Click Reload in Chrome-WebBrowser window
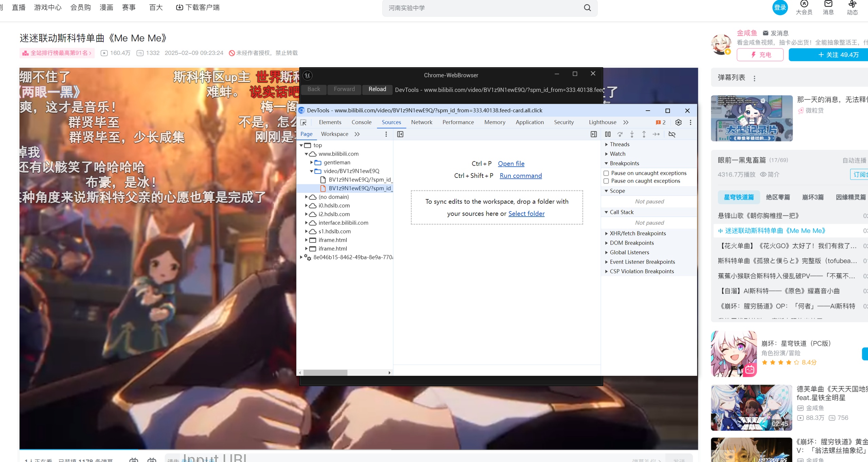The height and width of the screenshot is (462, 868). coord(377,89)
